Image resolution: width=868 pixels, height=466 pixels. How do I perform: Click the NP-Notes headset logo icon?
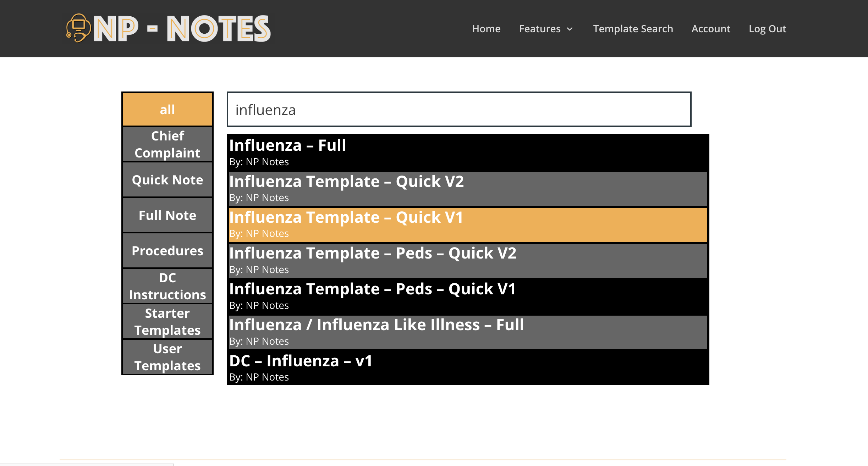coord(78,28)
